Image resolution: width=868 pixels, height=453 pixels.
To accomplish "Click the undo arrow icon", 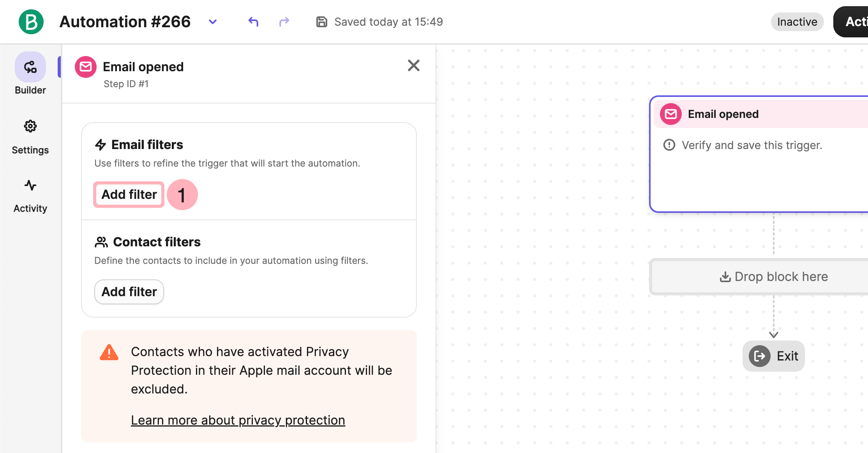I will [x=254, y=22].
